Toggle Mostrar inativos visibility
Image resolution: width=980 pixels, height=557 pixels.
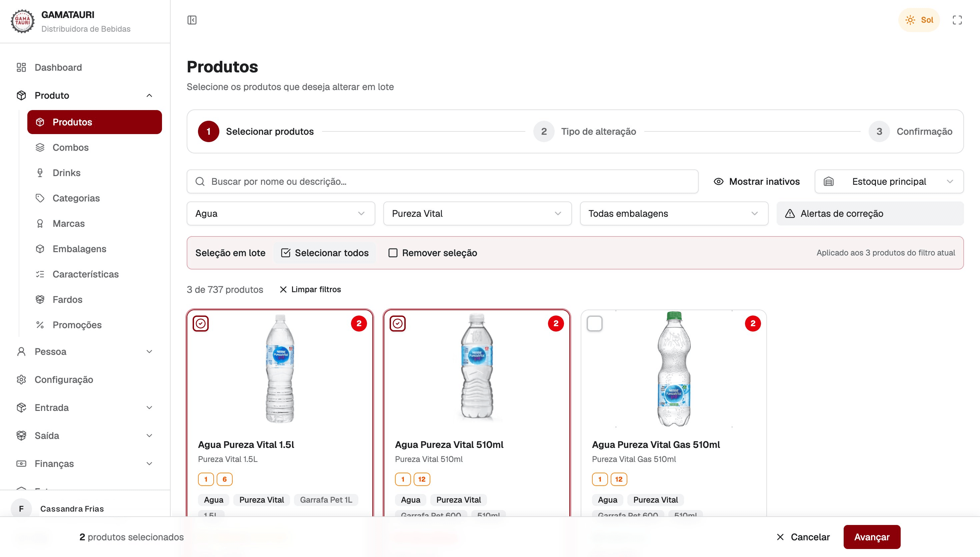pyautogui.click(x=756, y=181)
